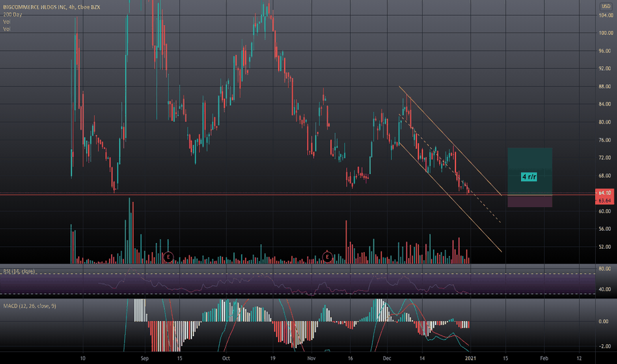Image resolution: width=617 pixels, height=364 pixels.
Task: Click the 72.00 price axis label
Action: coord(605,158)
